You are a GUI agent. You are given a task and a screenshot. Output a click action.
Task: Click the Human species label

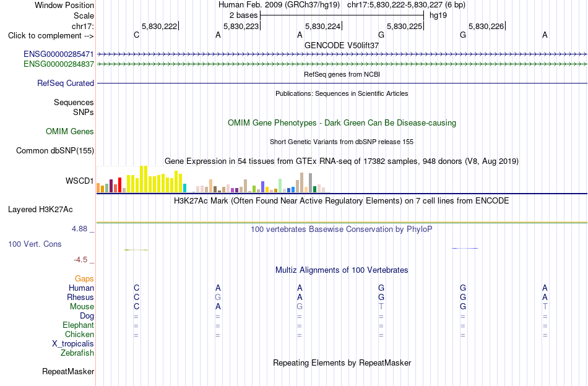81,288
